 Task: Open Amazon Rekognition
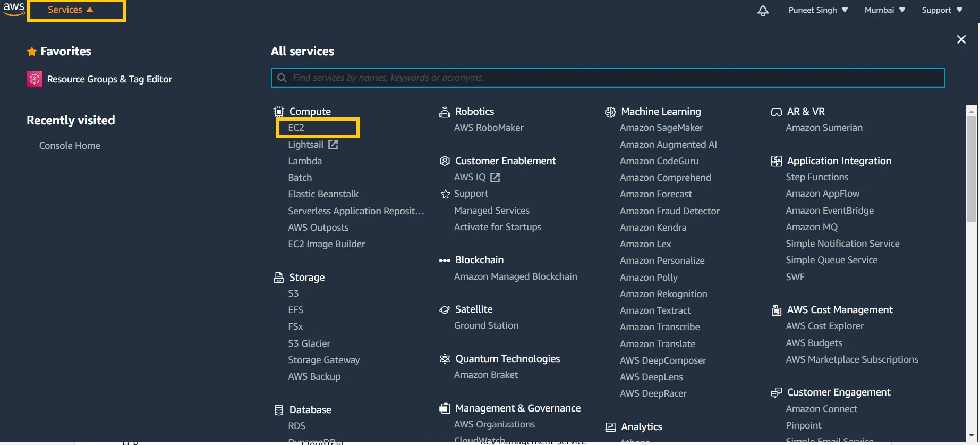click(663, 294)
